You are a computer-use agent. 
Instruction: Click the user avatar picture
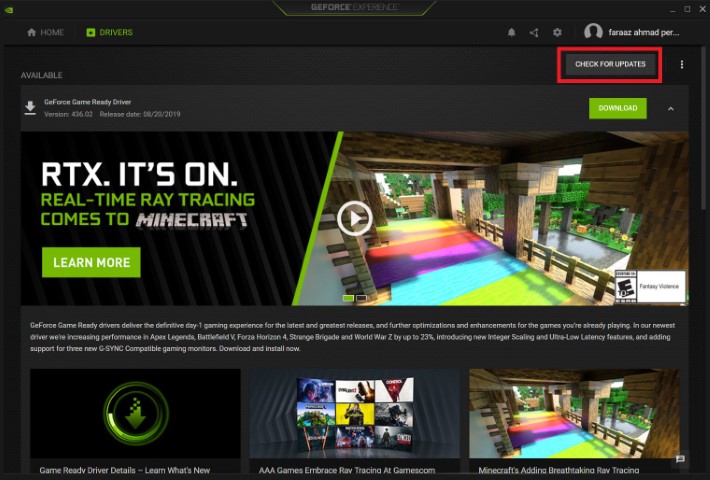pyautogui.click(x=593, y=32)
